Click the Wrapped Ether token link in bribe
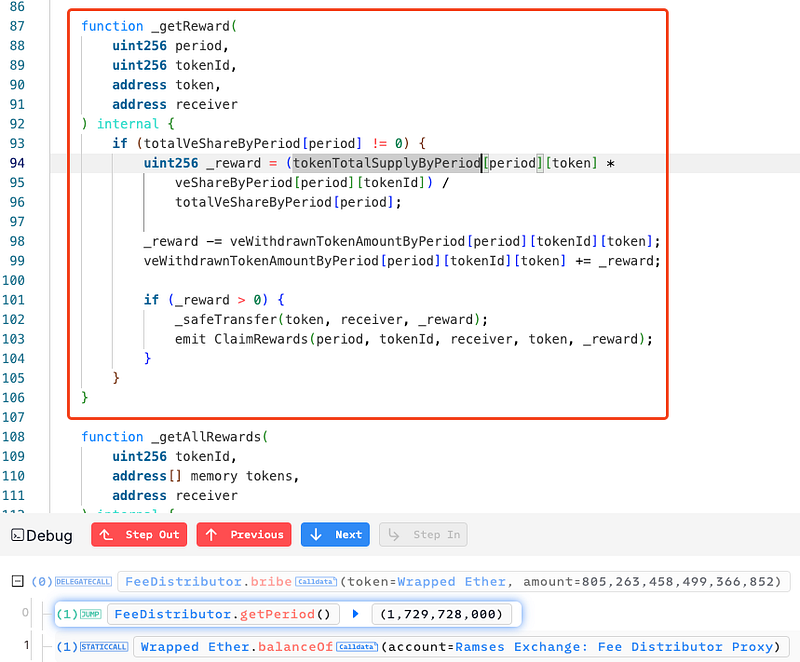Image resolution: width=800 pixels, height=662 pixels. 447,582
